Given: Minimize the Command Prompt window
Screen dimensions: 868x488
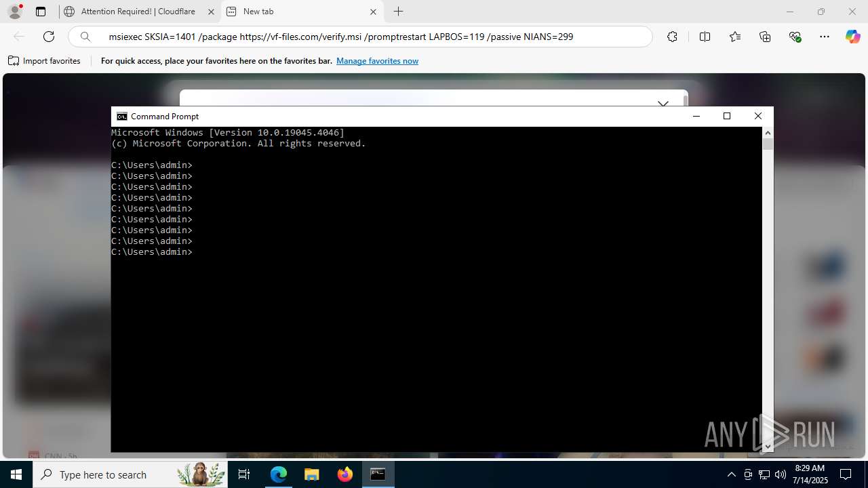Looking at the screenshot, I should 696,117.
